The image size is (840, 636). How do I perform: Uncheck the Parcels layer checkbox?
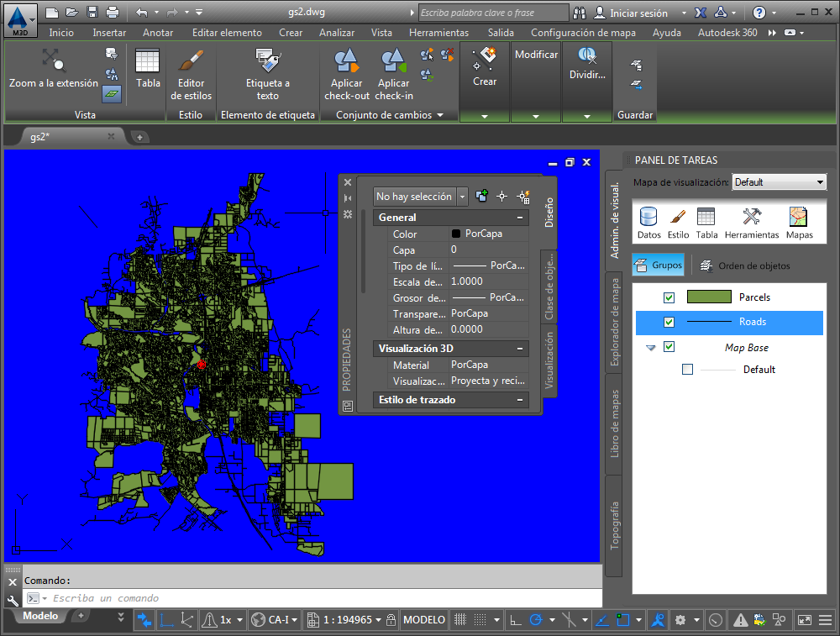[x=669, y=297]
